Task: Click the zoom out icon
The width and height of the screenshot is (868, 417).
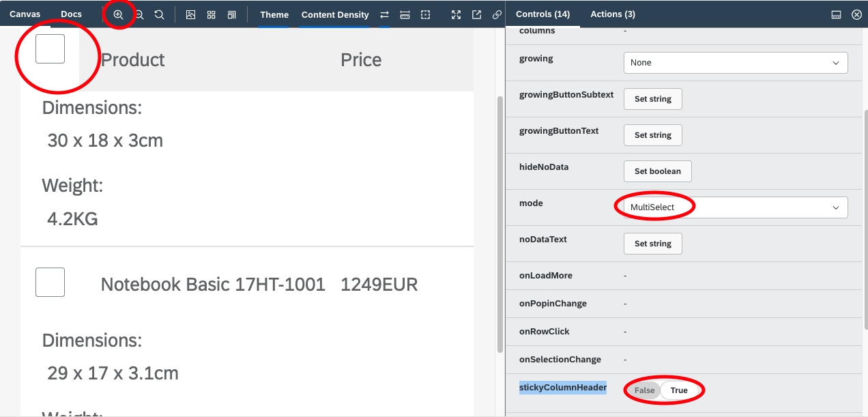Action: click(x=139, y=14)
